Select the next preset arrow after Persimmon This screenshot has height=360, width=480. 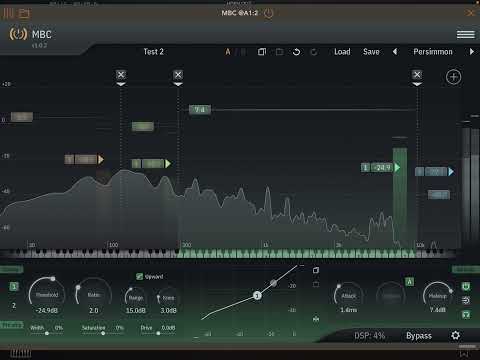coord(472,52)
